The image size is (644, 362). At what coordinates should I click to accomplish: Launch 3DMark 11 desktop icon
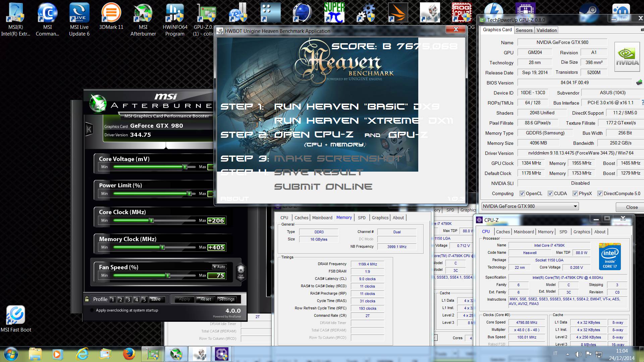[111, 17]
